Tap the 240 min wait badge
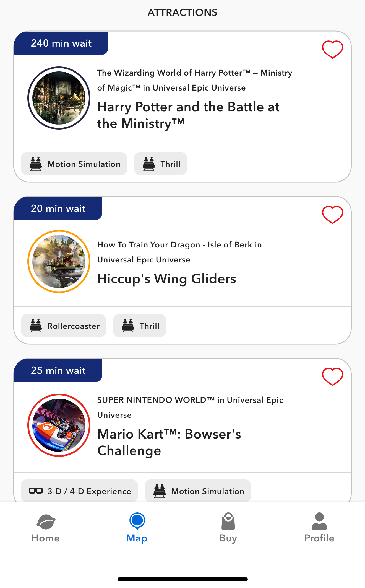Screen dimensions: 365x588 (61, 43)
